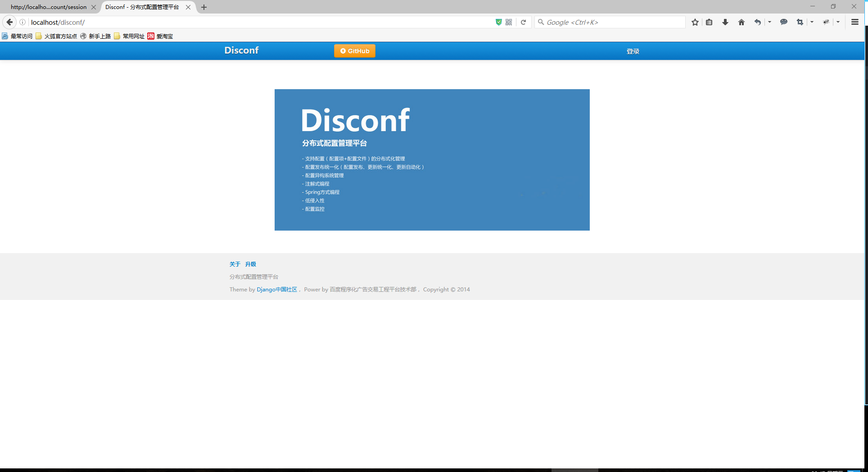Screen dimensions: 868x472
Task: Expand dropdown next to undo arrow icon
Action: pos(769,22)
